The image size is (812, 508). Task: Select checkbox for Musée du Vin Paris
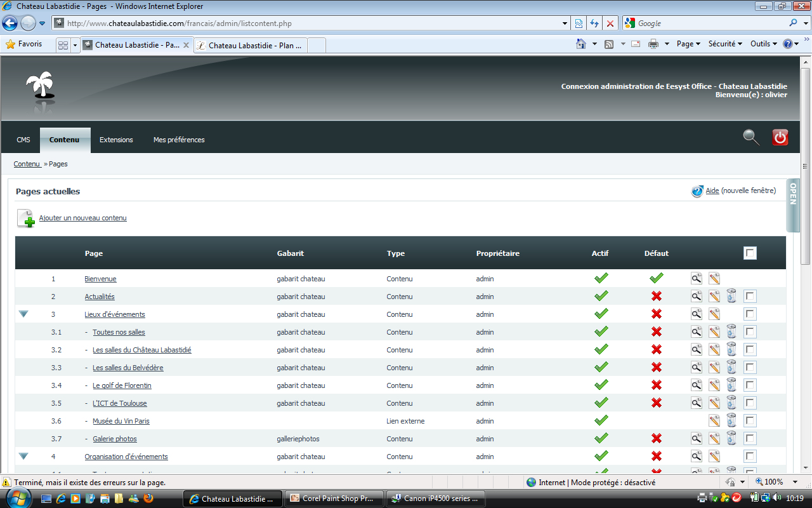pyautogui.click(x=750, y=420)
